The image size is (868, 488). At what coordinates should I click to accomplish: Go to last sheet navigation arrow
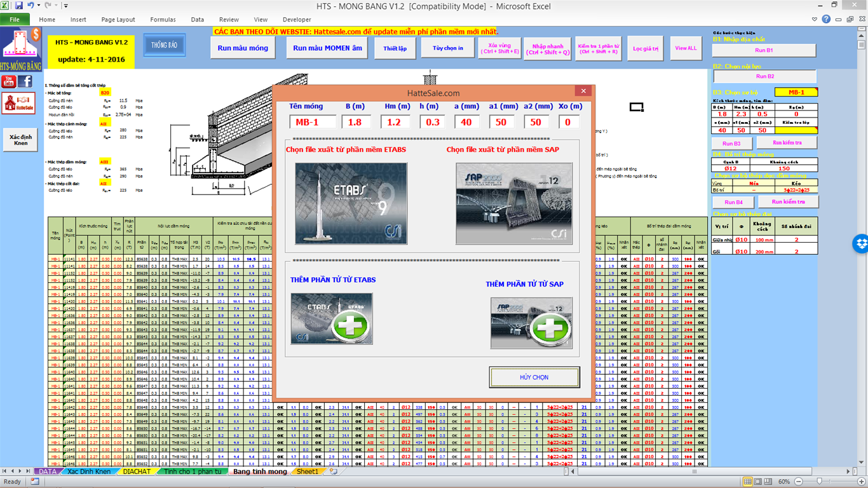(x=29, y=471)
